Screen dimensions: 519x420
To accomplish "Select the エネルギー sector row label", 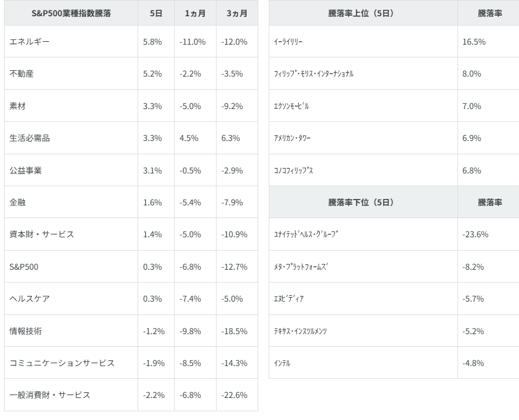I will [x=30, y=42].
